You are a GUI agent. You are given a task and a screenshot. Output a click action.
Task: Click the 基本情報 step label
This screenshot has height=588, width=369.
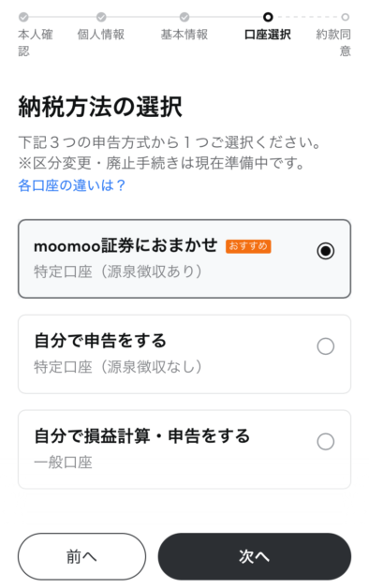tap(184, 35)
